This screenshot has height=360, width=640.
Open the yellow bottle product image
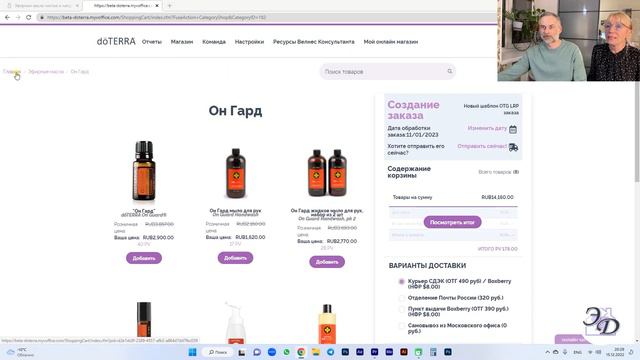(x=327, y=323)
